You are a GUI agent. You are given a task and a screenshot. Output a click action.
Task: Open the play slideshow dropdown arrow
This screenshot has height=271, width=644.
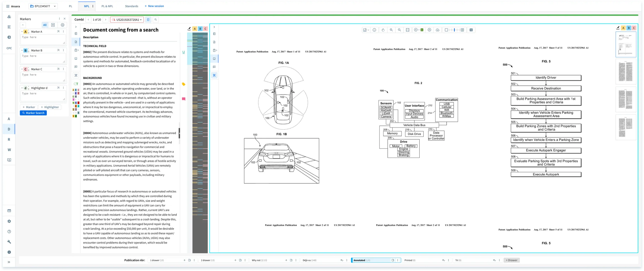(x=419, y=30)
